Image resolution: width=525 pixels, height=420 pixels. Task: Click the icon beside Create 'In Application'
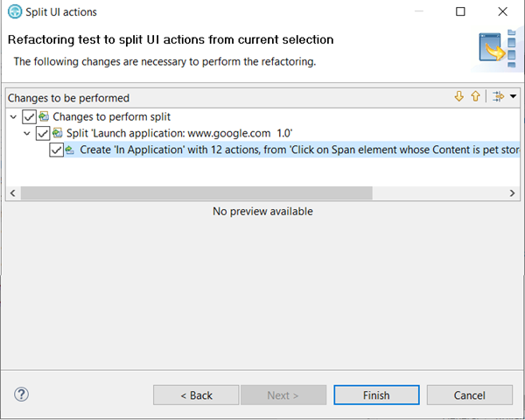(71, 150)
